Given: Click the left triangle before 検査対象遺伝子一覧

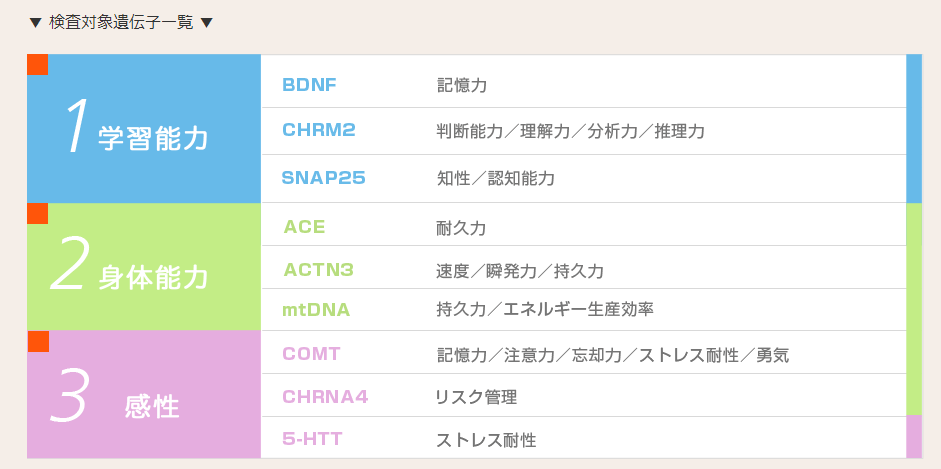Looking at the screenshot, I should click(35, 23).
